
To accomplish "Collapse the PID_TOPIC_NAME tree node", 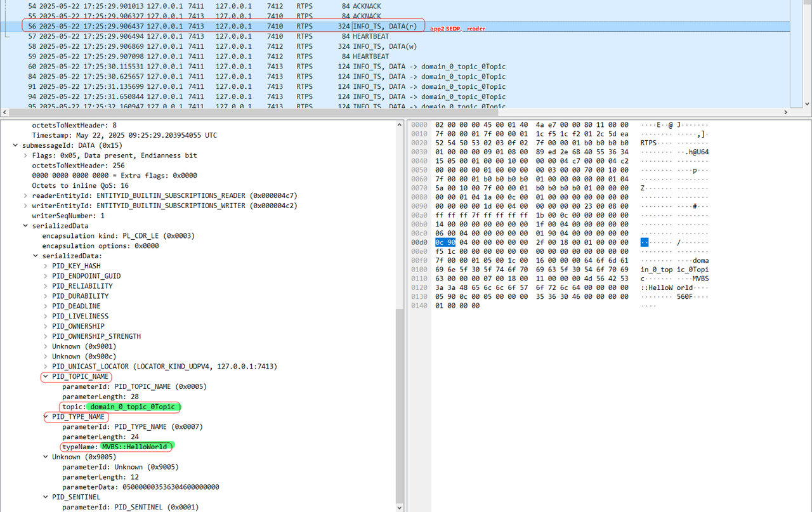I will coord(46,377).
